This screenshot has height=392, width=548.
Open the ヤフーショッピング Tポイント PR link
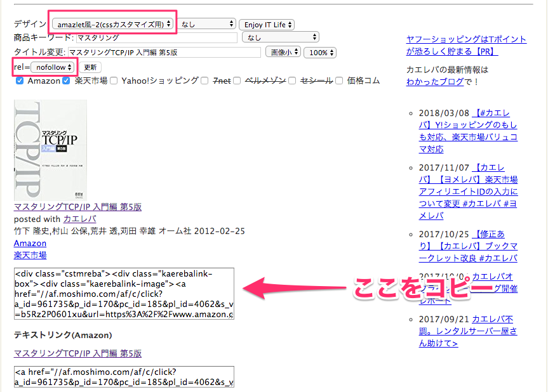pos(466,45)
